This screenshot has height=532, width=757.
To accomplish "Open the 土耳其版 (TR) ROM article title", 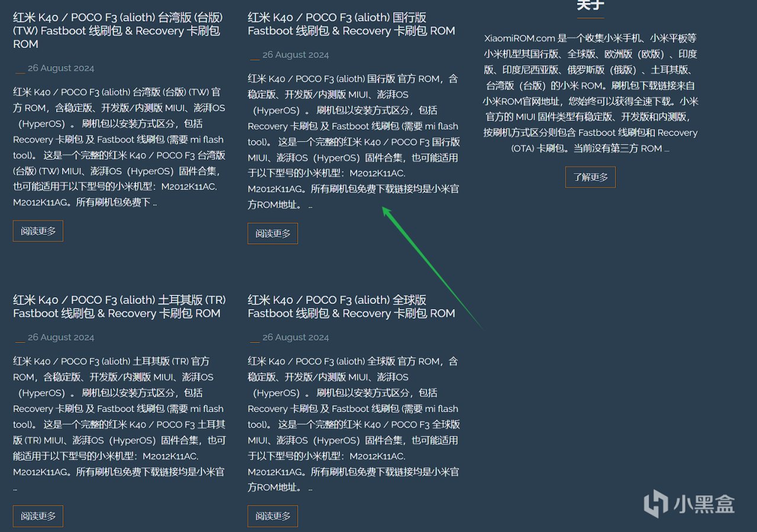I will [119, 307].
